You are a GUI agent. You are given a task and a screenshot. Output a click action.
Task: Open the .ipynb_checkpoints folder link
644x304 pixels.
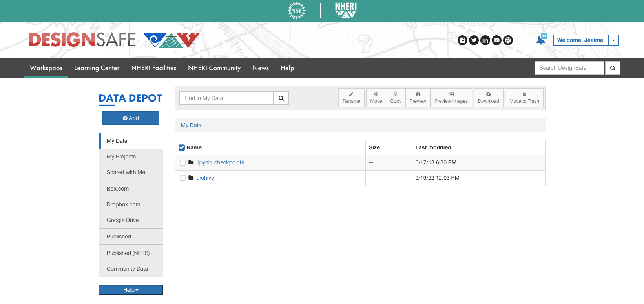(x=220, y=162)
